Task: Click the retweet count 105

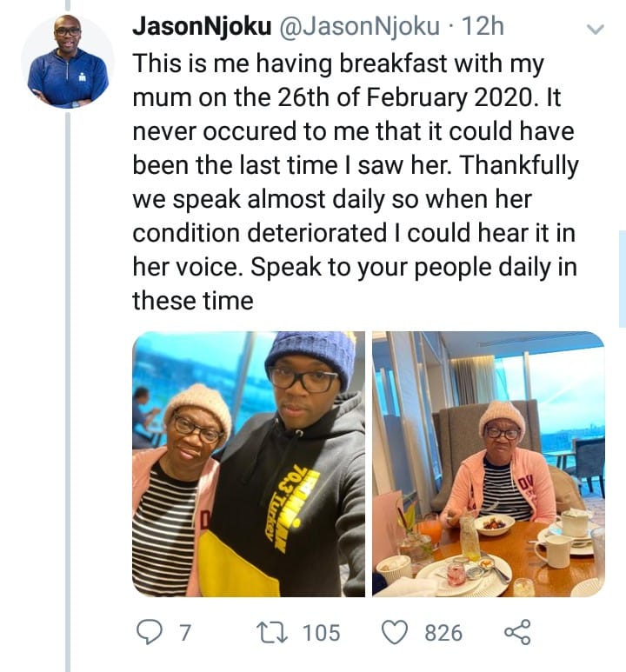Action: point(321,633)
